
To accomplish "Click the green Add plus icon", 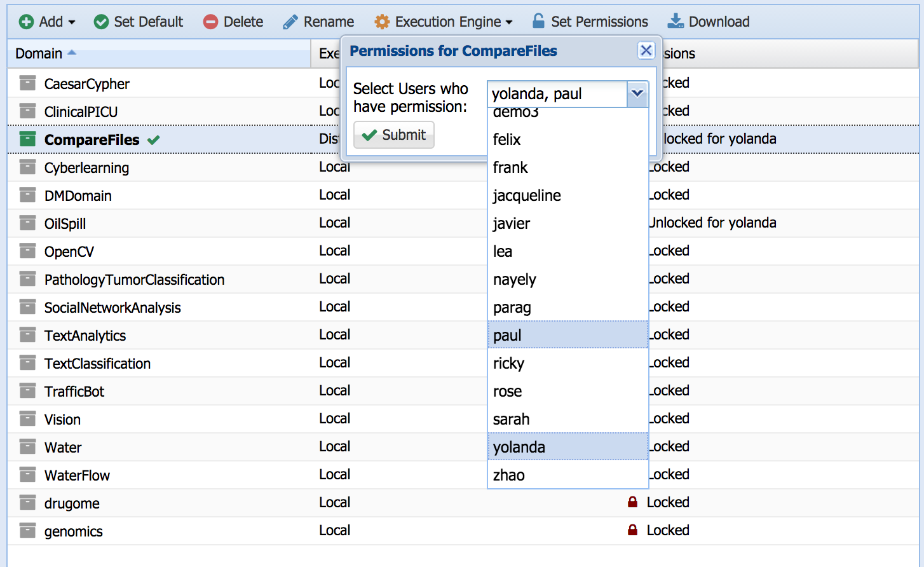I will coord(27,22).
